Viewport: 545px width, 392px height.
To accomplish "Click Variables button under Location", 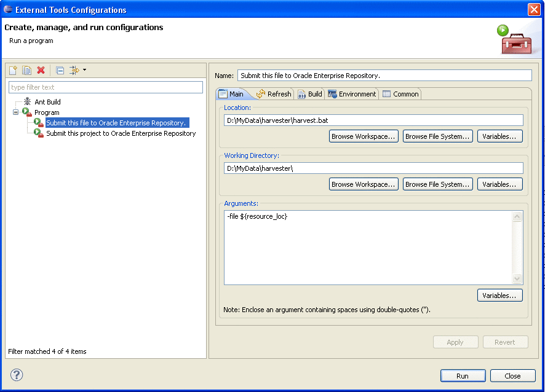I will tap(500, 136).
